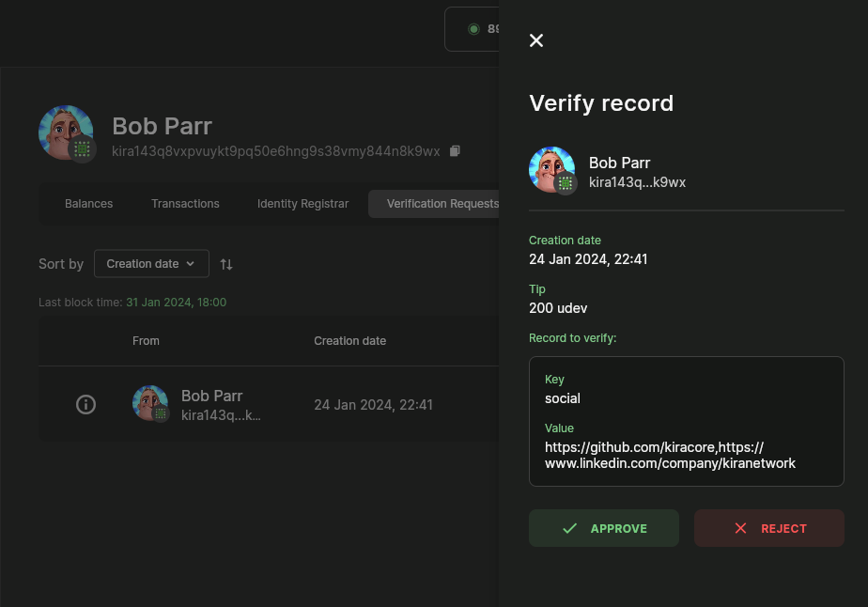The image size is (868, 607).
Task: Reject the verification record
Action: (x=768, y=528)
